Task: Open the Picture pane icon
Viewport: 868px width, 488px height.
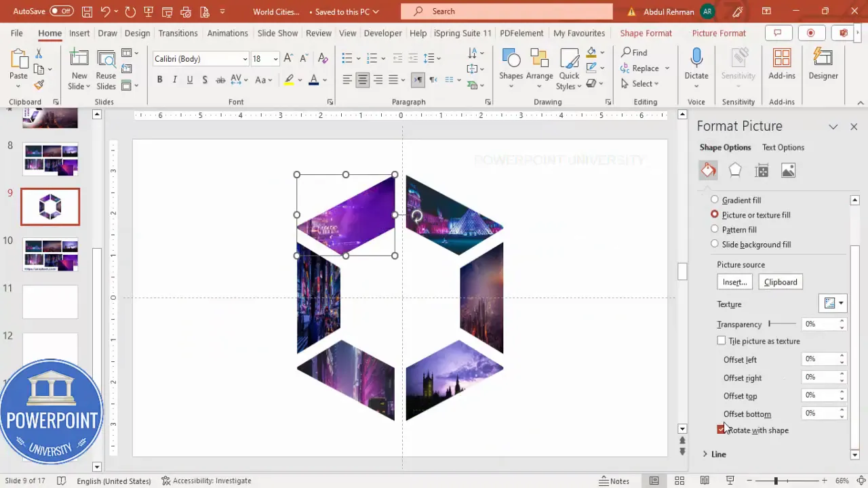Action: [x=788, y=171]
